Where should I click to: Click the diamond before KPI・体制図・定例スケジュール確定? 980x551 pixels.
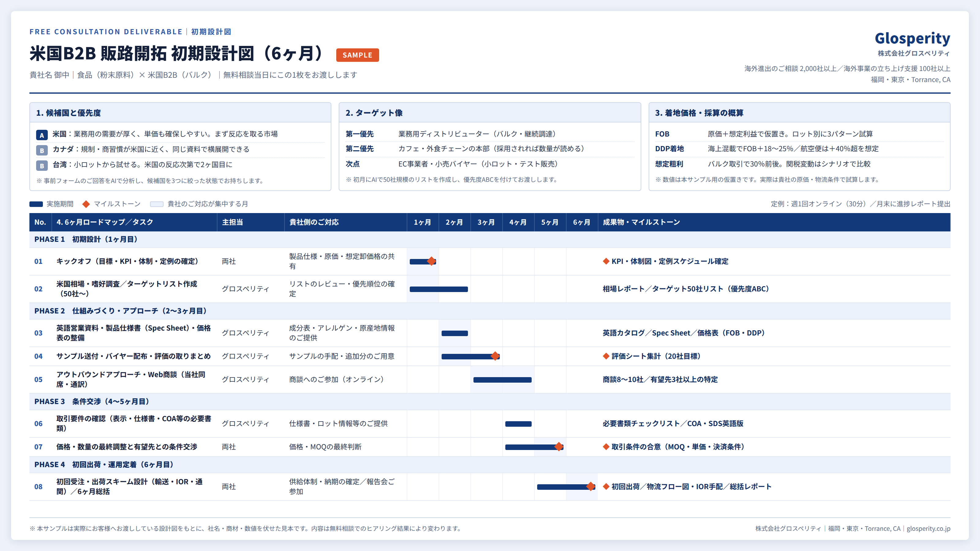coord(606,261)
